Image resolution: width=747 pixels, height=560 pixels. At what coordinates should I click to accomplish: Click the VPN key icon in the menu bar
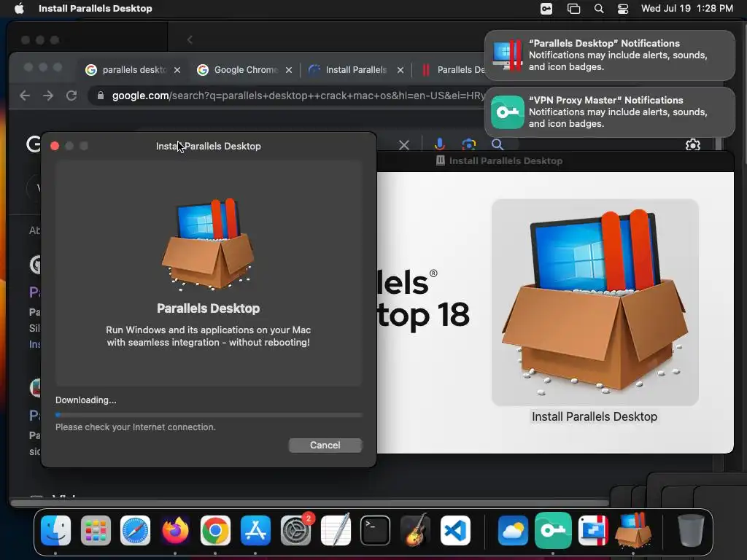point(546,9)
